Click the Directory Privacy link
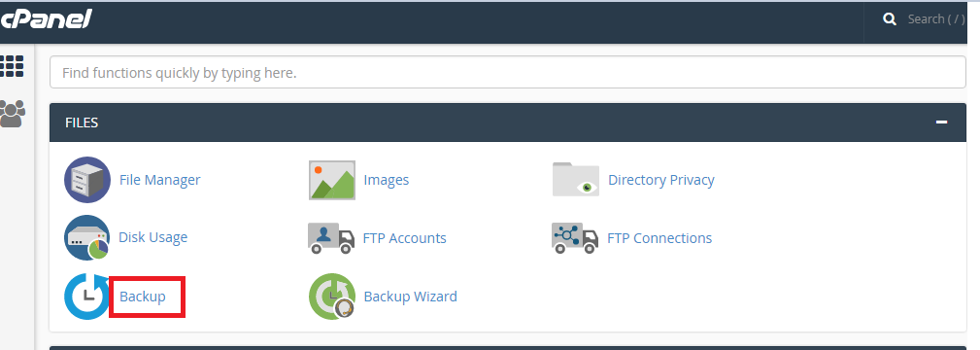The width and height of the screenshot is (980, 350). pyautogui.click(x=661, y=180)
